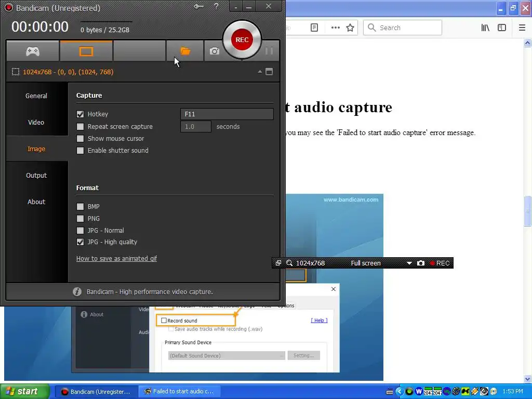This screenshot has width=532, height=399.
Task: Click the scroll up arrow in browser
Action: (528, 43)
